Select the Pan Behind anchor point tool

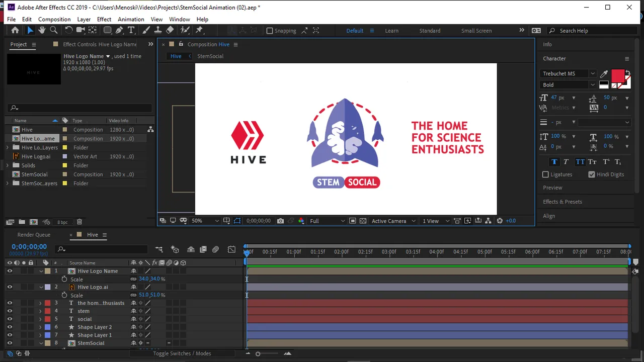[x=93, y=30]
